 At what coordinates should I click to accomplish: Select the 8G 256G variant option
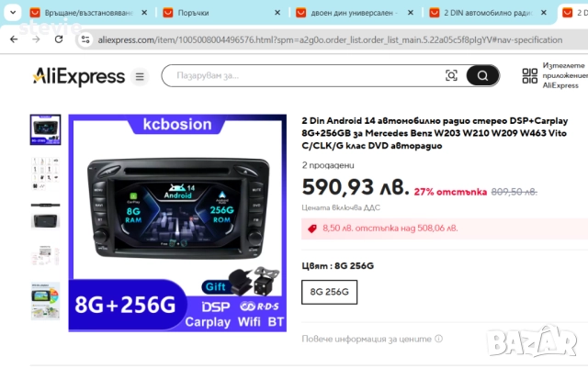pyautogui.click(x=329, y=292)
